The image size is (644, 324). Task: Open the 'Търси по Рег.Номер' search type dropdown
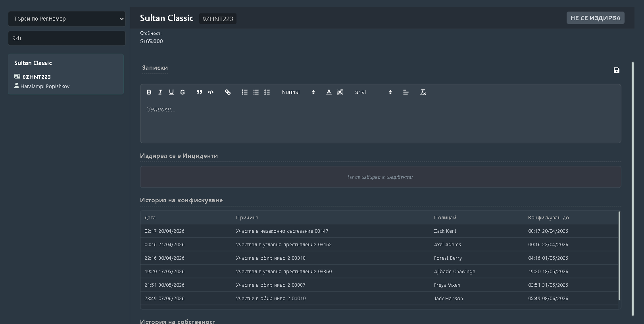click(x=67, y=19)
